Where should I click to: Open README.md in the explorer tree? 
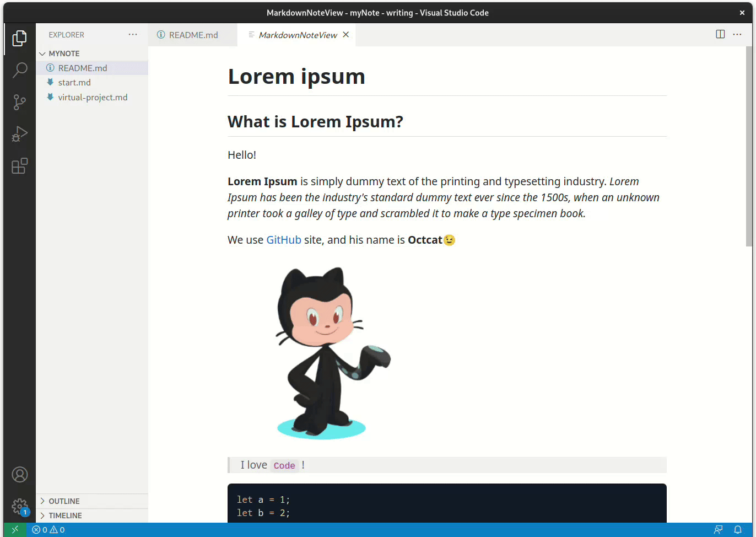coord(92,68)
